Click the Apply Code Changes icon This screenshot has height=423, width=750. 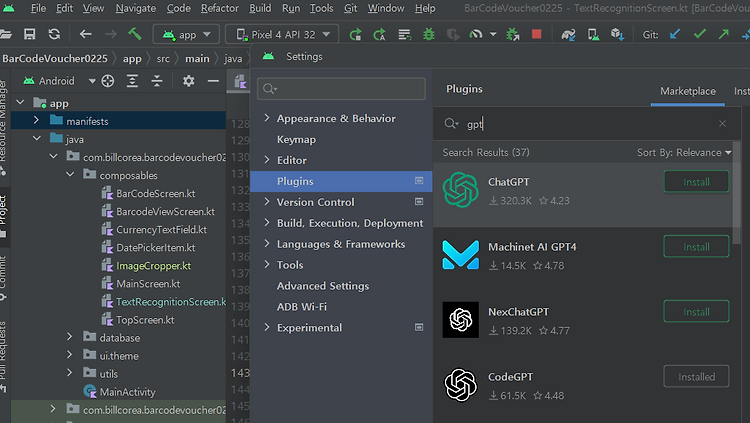click(379, 34)
